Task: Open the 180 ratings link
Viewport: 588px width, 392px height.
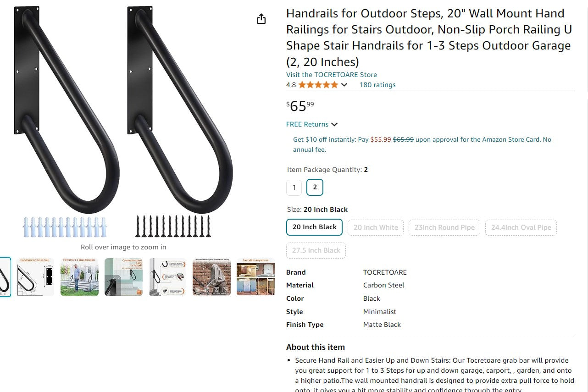Action: coord(377,85)
